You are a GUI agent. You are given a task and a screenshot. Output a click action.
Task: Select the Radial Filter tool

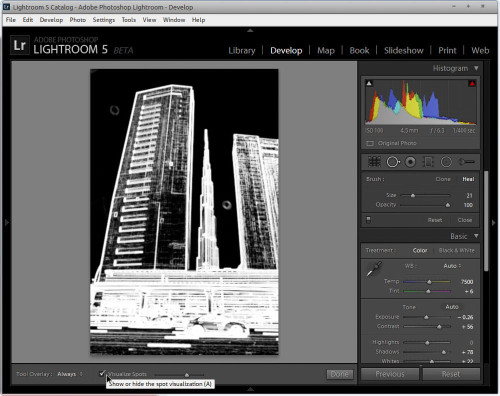(446, 162)
